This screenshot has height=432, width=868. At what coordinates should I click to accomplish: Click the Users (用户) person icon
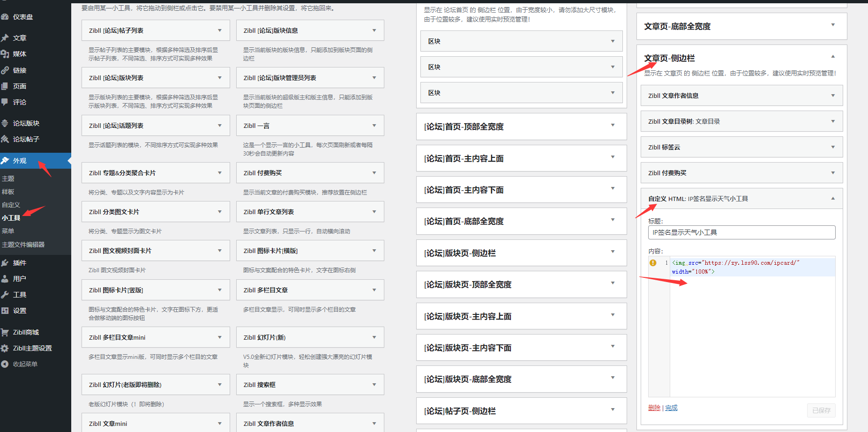click(5, 279)
